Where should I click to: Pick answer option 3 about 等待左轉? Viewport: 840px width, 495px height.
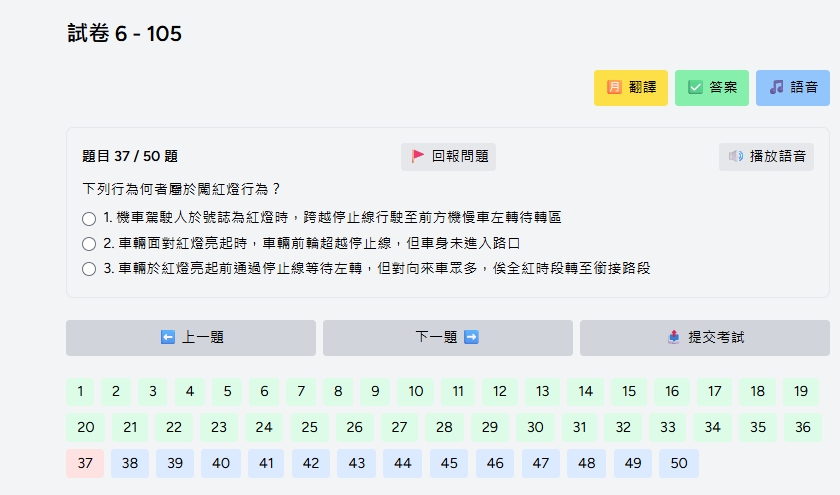89,269
